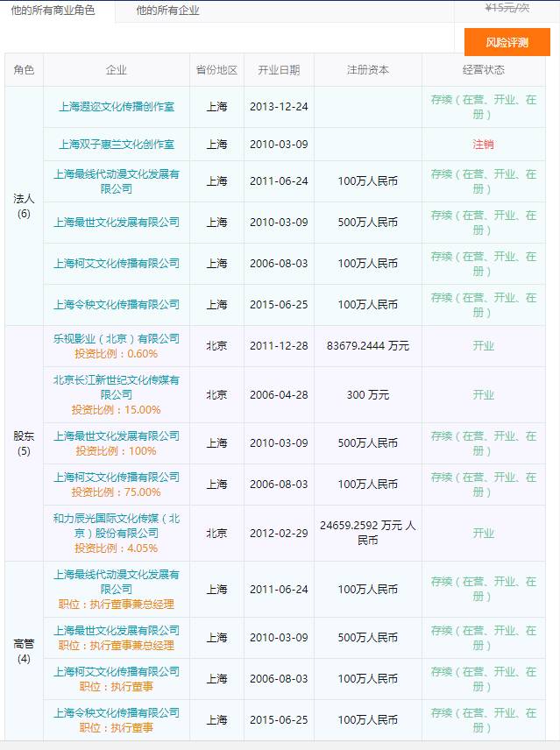Click the strikethrough ¥15元/次 price
Screen dimensions: 560x750
pyautogui.click(x=507, y=8)
